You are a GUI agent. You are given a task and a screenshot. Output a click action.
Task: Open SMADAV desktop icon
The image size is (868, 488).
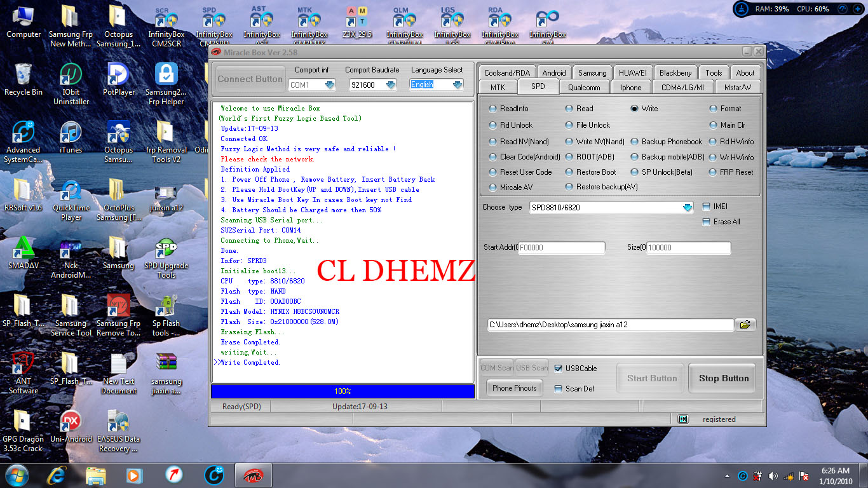24,253
